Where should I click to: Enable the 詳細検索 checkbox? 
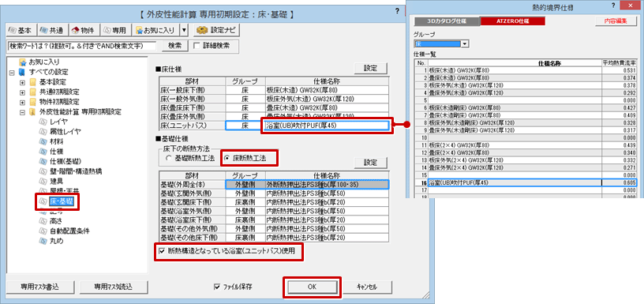tap(197, 46)
